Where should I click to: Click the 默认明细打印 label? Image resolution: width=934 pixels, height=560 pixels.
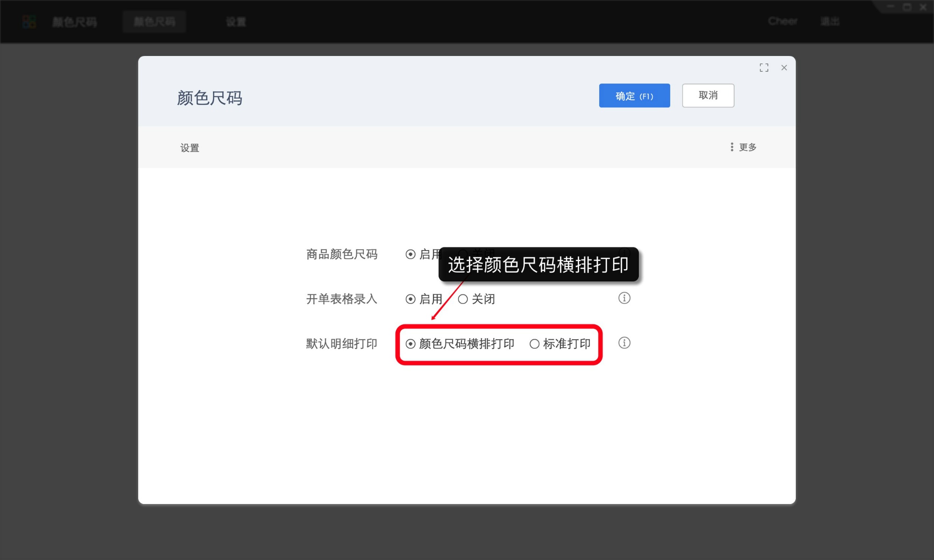[x=341, y=344]
